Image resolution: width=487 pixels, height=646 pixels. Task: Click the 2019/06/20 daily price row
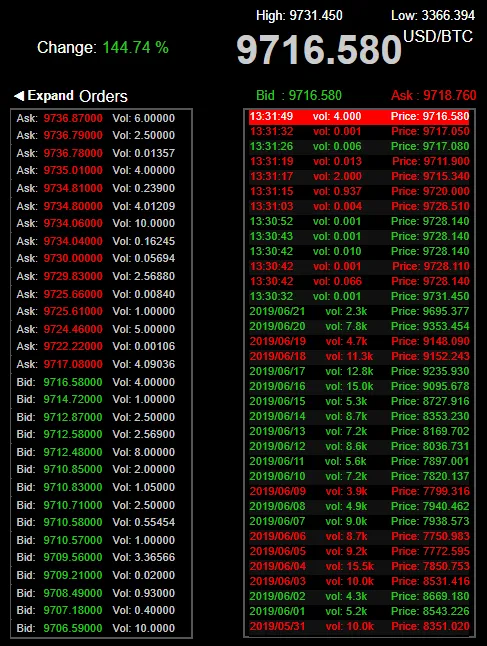point(359,326)
